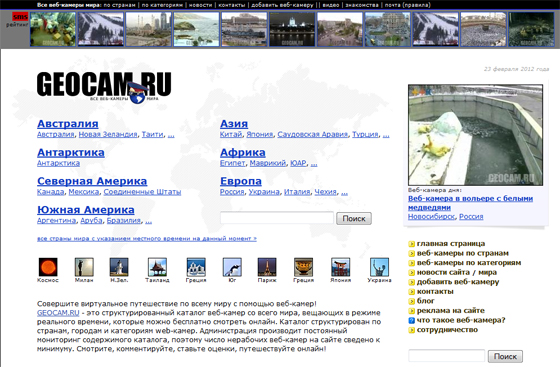Open the Антарктика heading link

[x=71, y=152]
